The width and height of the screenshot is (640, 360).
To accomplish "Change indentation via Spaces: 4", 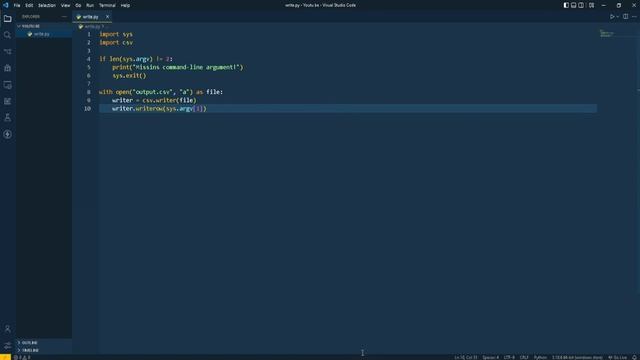I will [x=491, y=357].
